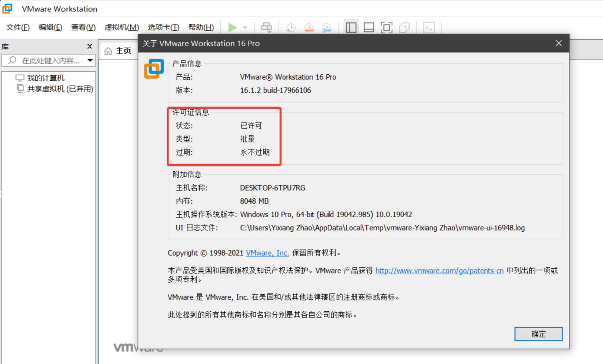The width and height of the screenshot is (603, 364).
Task: Click the 确定 button
Action: 538,334
